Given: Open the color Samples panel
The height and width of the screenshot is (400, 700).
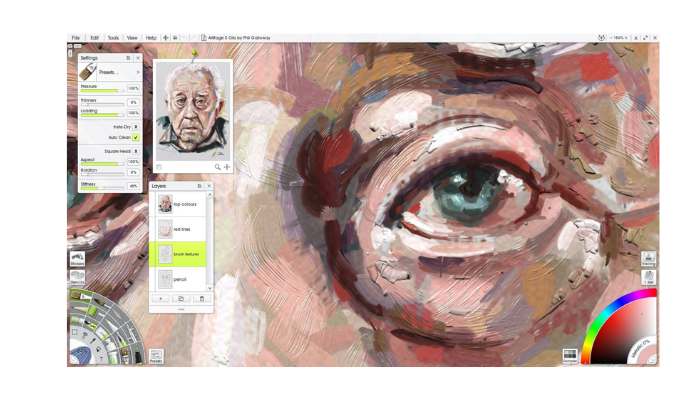Looking at the screenshot, I should click(x=570, y=356).
